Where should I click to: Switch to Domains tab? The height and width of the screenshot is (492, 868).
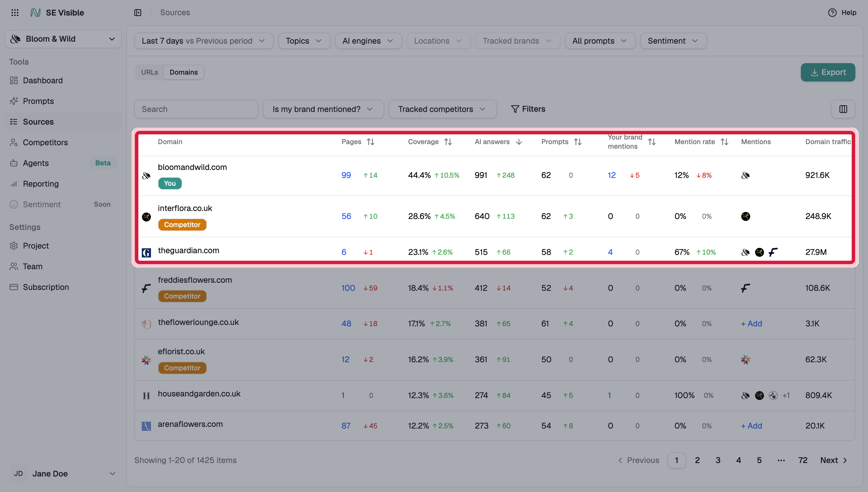(183, 72)
